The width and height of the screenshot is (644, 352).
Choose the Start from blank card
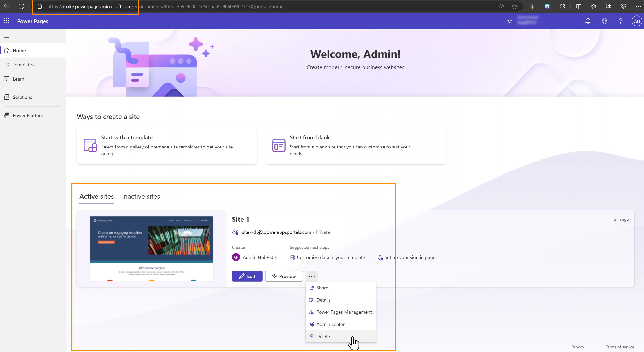click(x=355, y=145)
